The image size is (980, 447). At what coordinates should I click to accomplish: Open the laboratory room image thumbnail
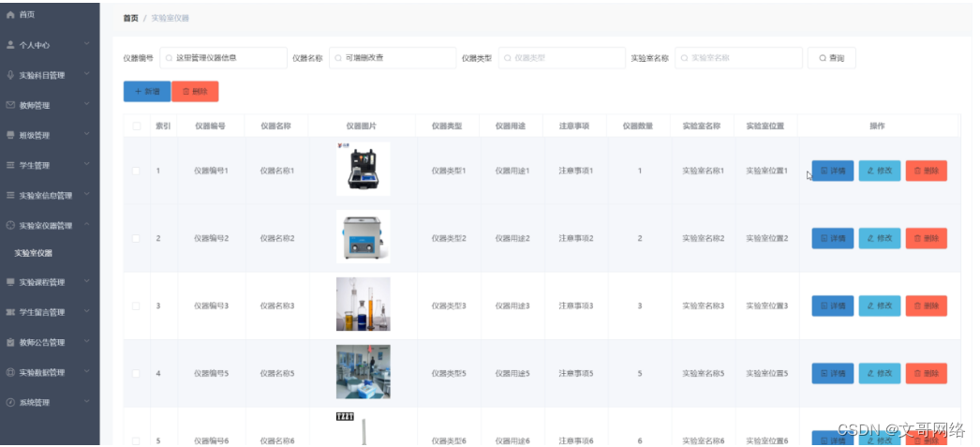tap(364, 371)
